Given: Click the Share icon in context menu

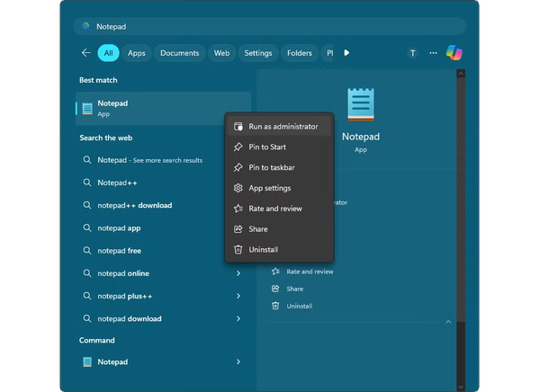Looking at the screenshot, I should coord(238,229).
